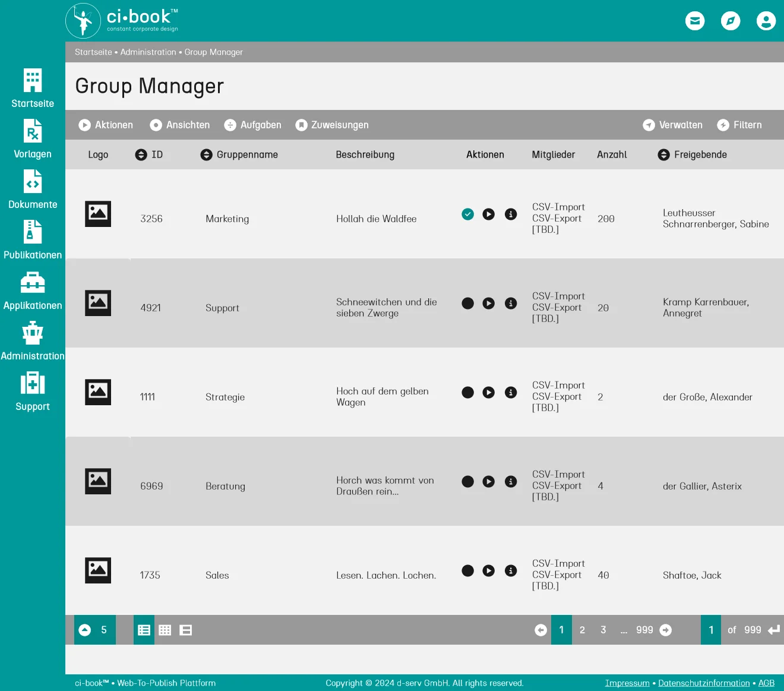This screenshot has height=691, width=784.
Task: Click the ci-book logo
Action: tap(122, 21)
